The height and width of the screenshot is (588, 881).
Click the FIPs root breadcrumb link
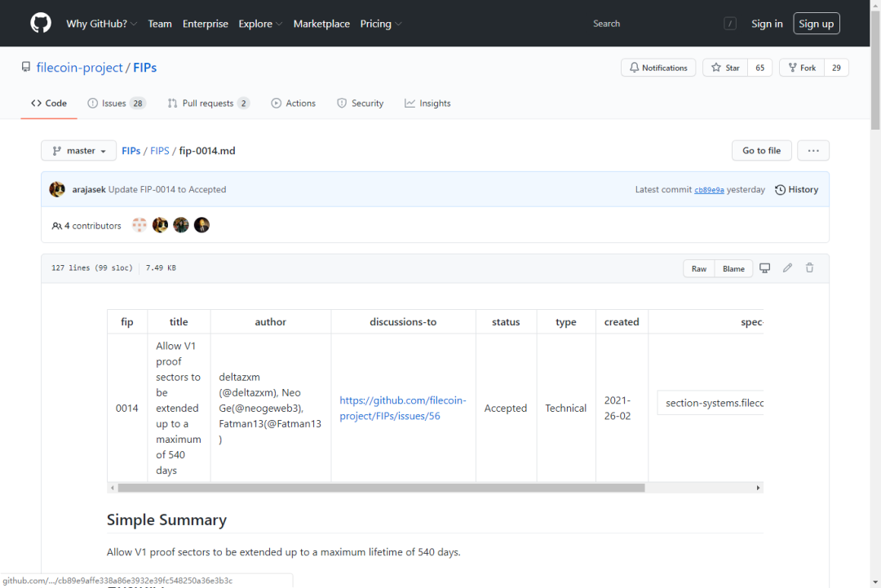tap(131, 151)
